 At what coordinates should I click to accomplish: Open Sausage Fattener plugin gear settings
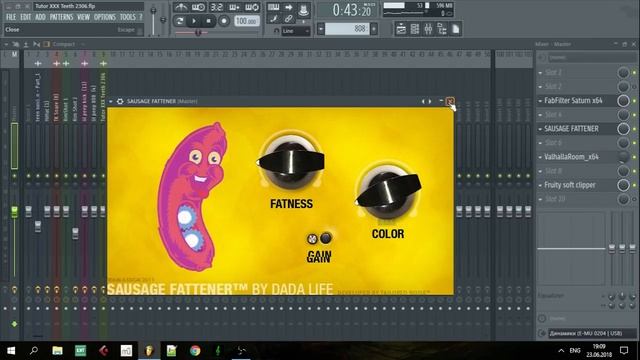[120, 101]
